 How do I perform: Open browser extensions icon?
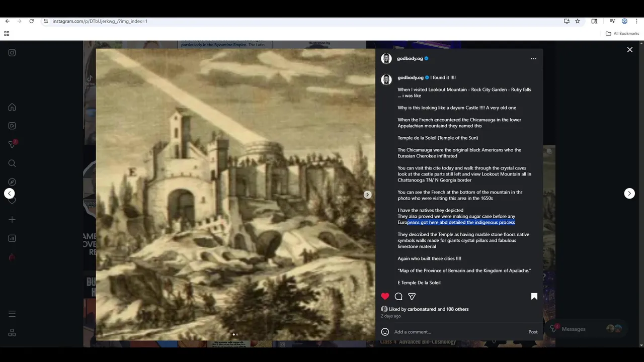594,21
